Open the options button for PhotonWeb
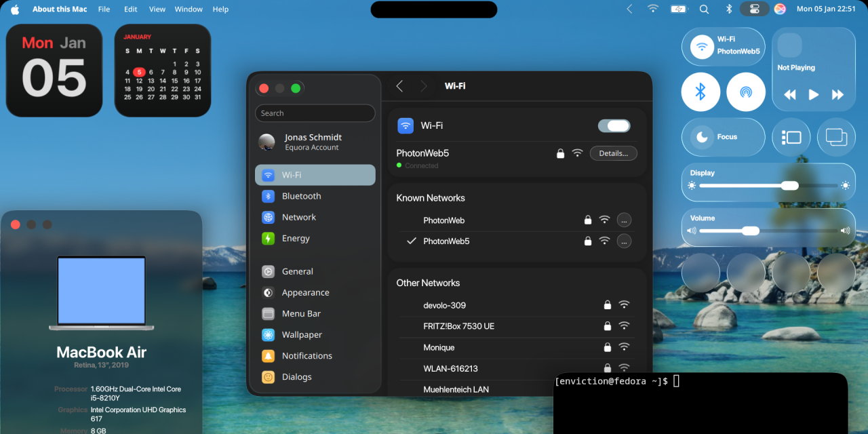868x434 pixels. (624, 220)
